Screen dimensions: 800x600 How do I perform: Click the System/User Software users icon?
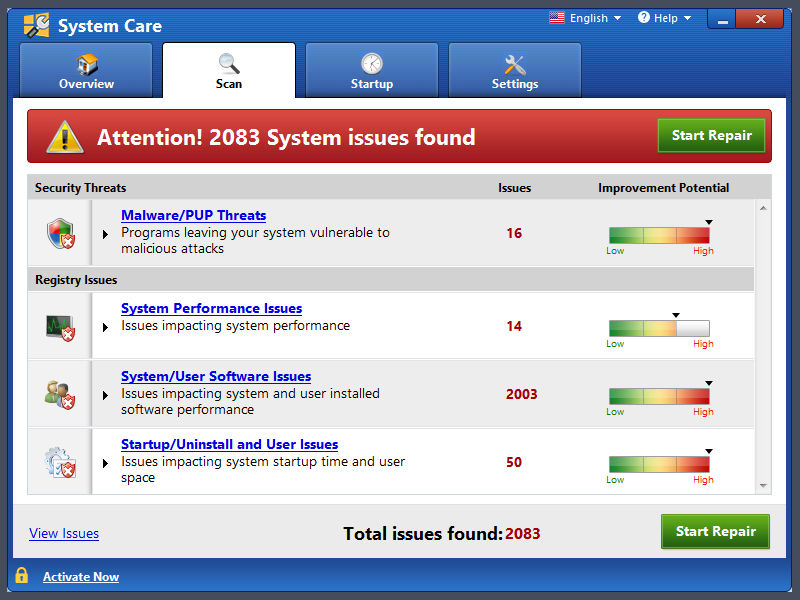[60, 394]
